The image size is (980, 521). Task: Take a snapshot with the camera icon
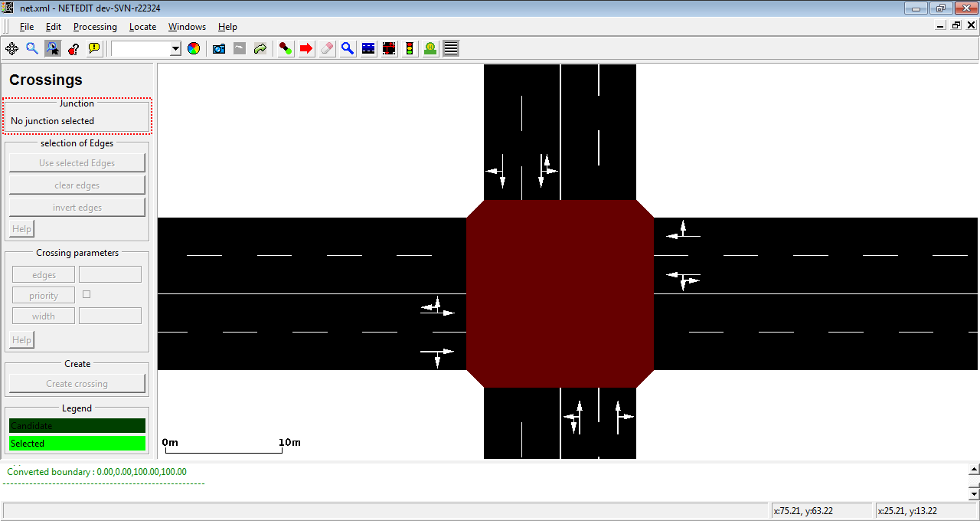219,48
